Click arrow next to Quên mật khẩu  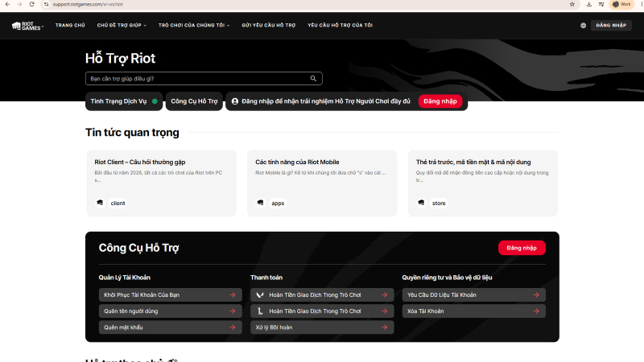click(x=233, y=327)
